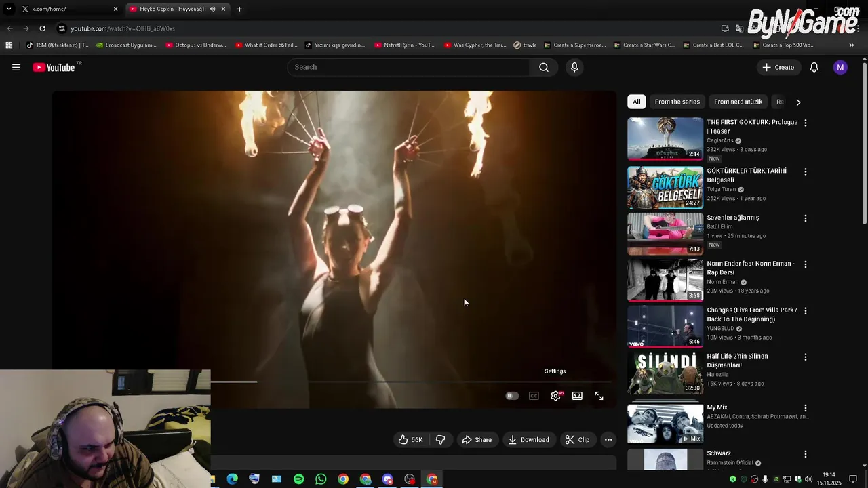Viewport: 868px width, 488px height.
Task: Show more bookmarks with the overflow chevron
Action: point(852,45)
